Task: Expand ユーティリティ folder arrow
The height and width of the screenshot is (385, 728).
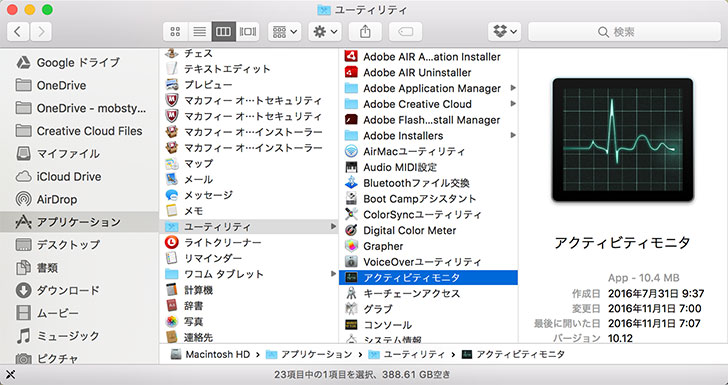Action: 333,226
